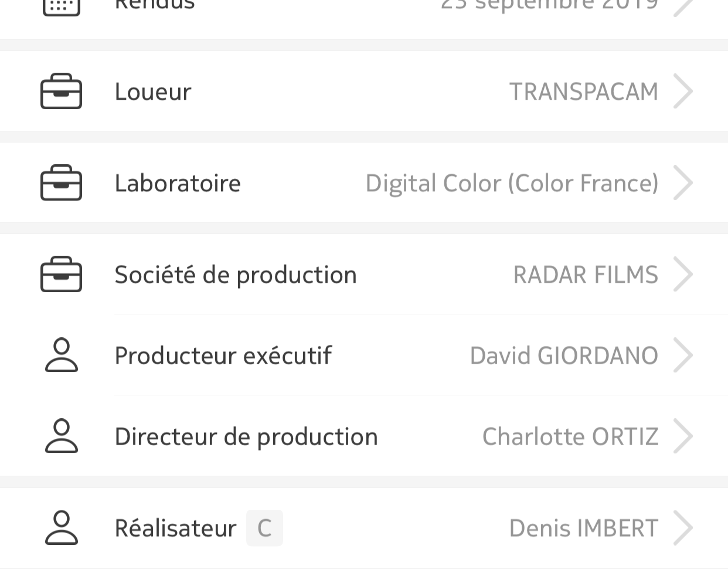Tap the briefcase icon beside Société de production
Screen dimensions: 728x569
(61, 275)
